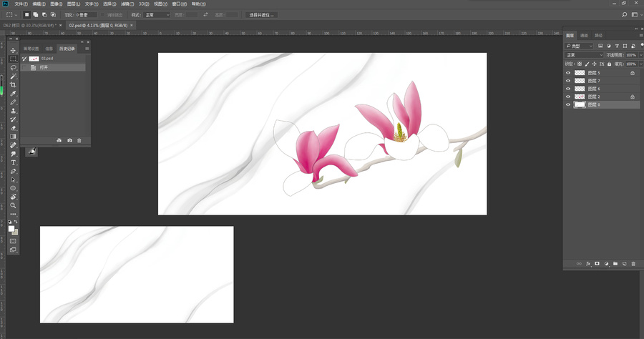The width and height of the screenshot is (644, 339).
Task: Select the Crop tool
Action: 13,85
